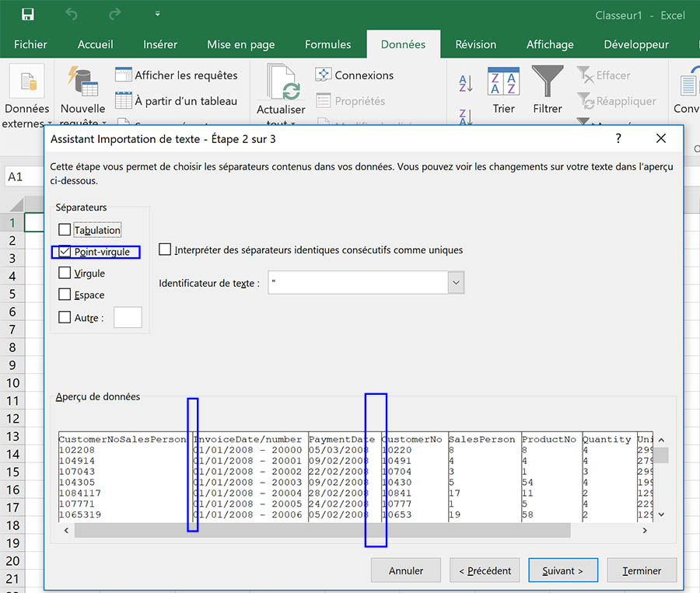Check the consecutive separators option
This screenshot has width=700, height=593.
point(165,250)
